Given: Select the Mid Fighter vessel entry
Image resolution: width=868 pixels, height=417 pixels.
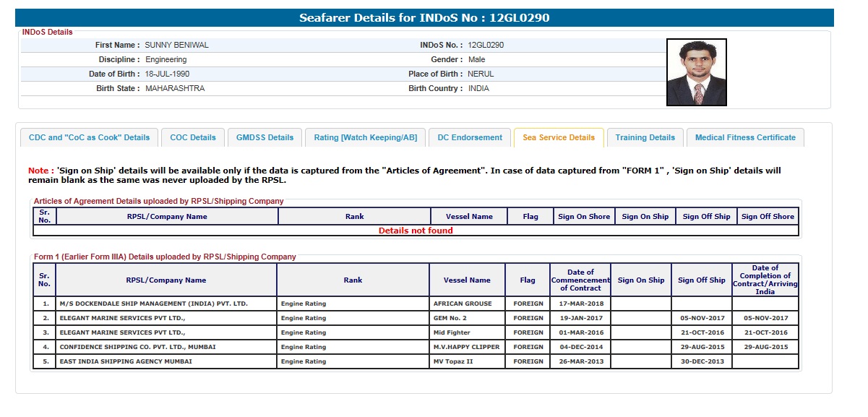Looking at the screenshot, I should (x=452, y=332).
